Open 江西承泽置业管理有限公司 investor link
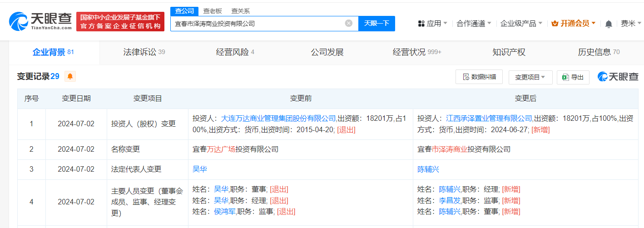Screen dimensions: 644x228 (x=489, y=118)
